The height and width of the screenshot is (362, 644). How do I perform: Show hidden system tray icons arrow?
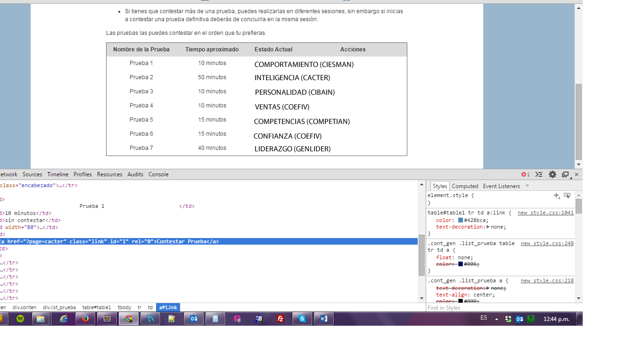(x=496, y=319)
